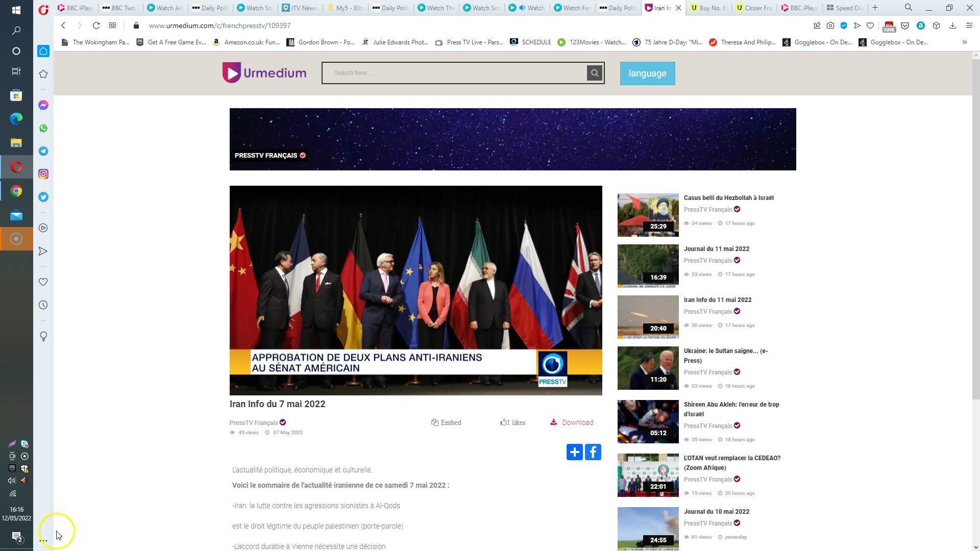Click the Embed link below video

click(x=446, y=422)
